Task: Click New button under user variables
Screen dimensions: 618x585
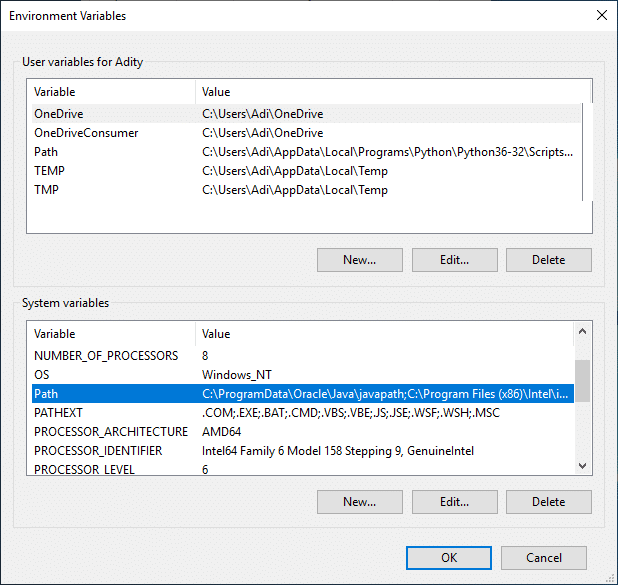Action: 359,260
